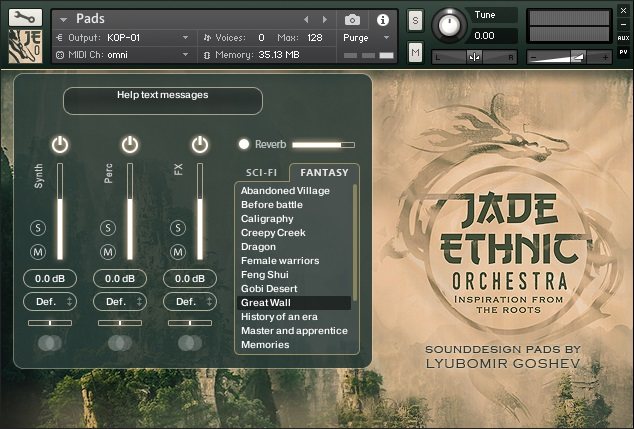Click the Synth 0.0 dB value field
634x429 pixels.
50,279
